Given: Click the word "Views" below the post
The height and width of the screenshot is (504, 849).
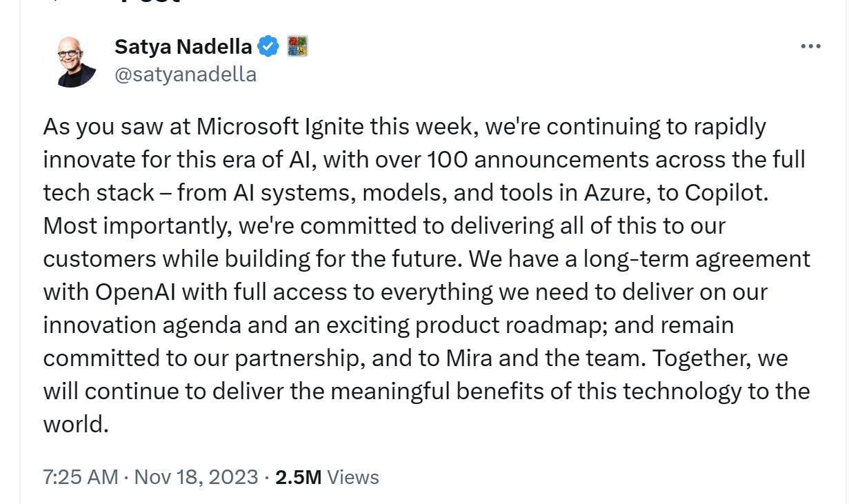Looking at the screenshot, I should pos(352,477).
